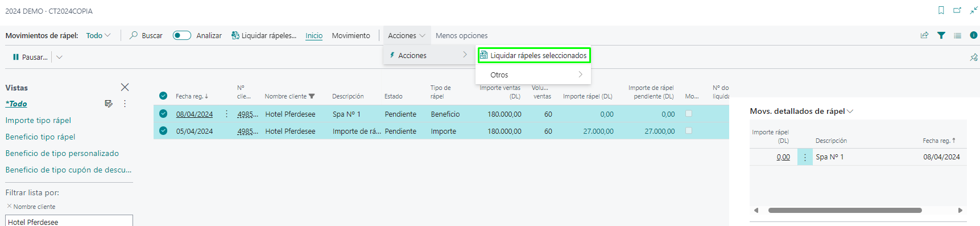
Task: Click the Buscar search icon
Action: (134, 35)
